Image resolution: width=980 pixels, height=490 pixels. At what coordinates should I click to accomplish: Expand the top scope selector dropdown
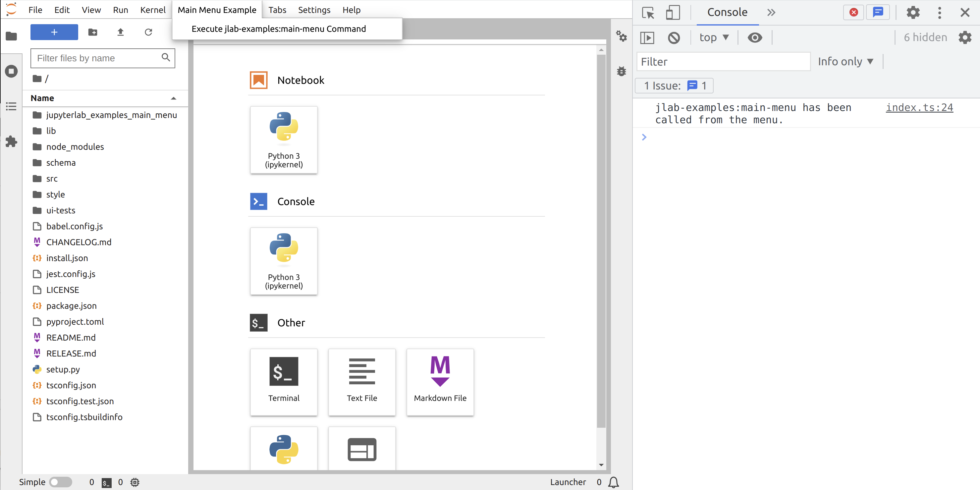click(714, 37)
